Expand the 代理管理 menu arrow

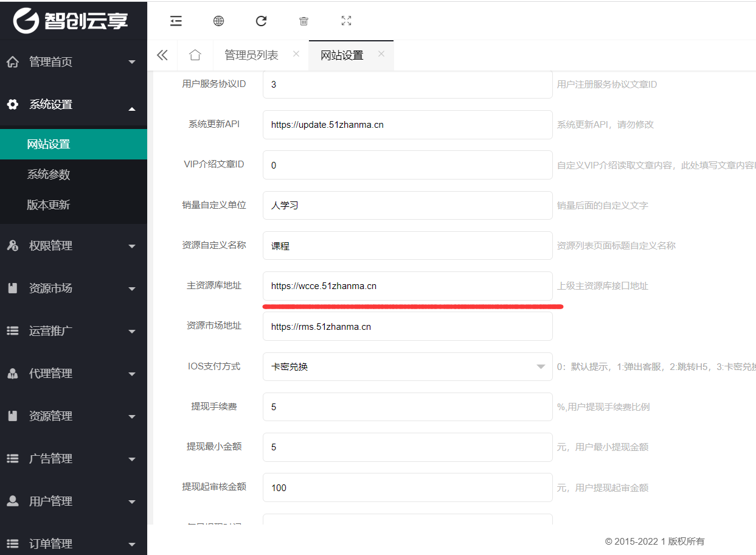pyautogui.click(x=132, y=374)
